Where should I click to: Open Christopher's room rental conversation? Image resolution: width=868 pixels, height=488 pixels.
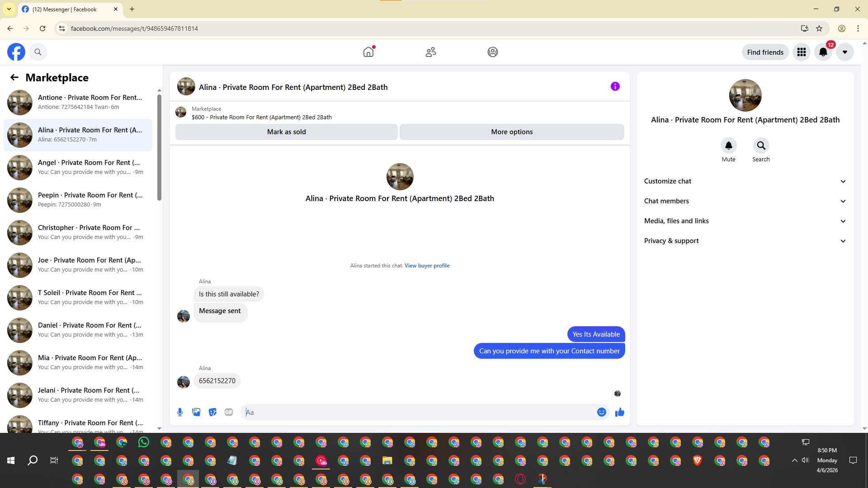[x=78, y=233]
